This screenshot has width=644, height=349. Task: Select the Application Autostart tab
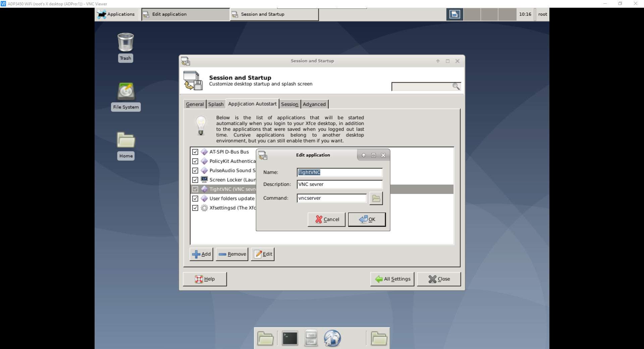tap(252, 104)
